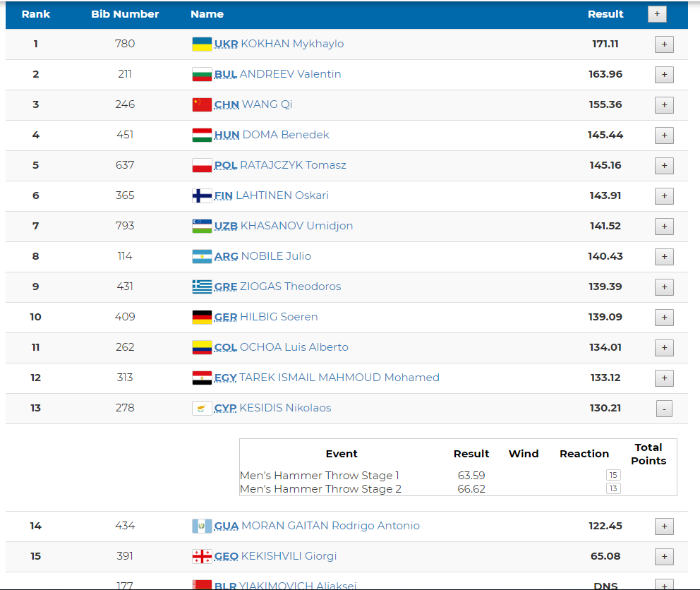The image size is (700, 590).
Task: Open athlete link RATAJCZYK Tomasz
Action: 293,165
